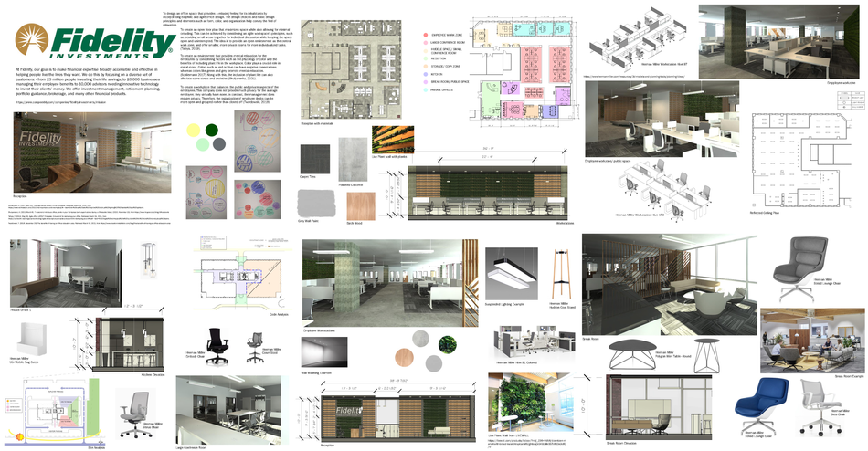Click the Fidelity sunburst logo emblem
Image resolution: width=868 pixels, height=451 pixels.
point(31,41)
